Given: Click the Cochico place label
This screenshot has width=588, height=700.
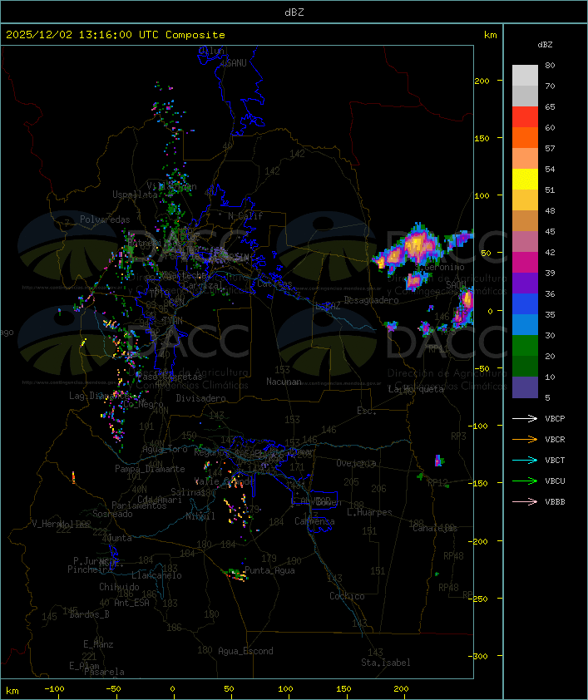Looking at the screenshot, I should (x=347, y=596).
